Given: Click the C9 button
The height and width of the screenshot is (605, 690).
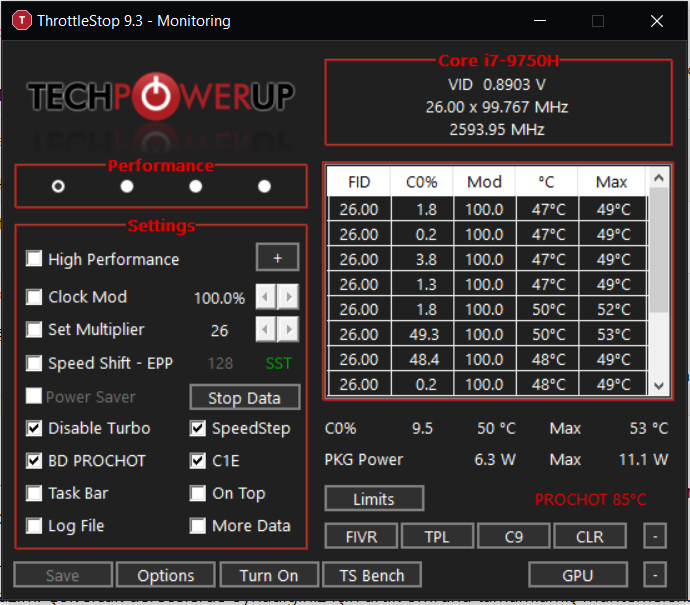Looking at the screenshot, I should tap(514, 536).
